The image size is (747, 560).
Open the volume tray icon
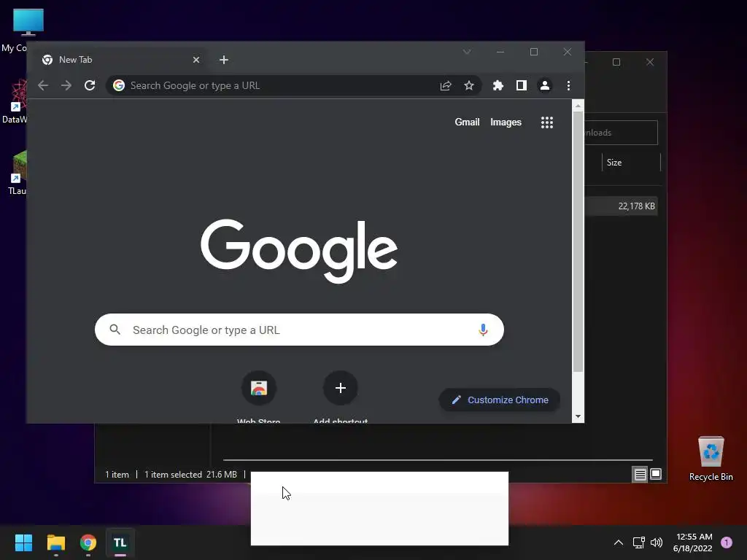coord(656,542)
